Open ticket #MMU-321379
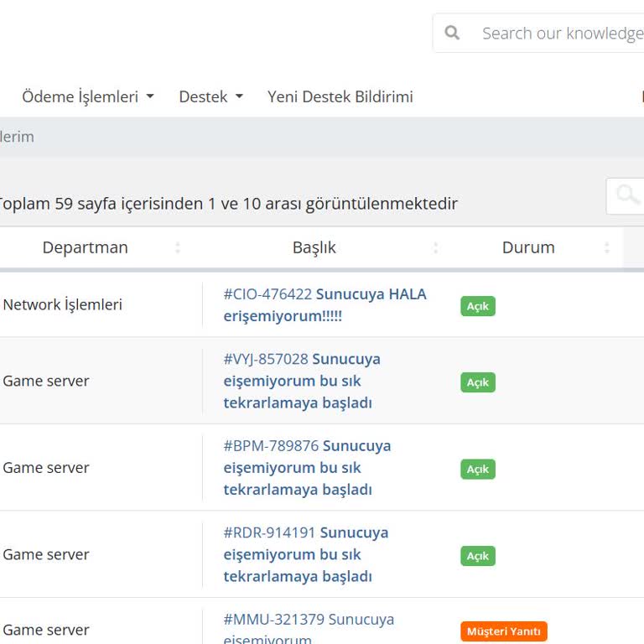 pos(308,621)
